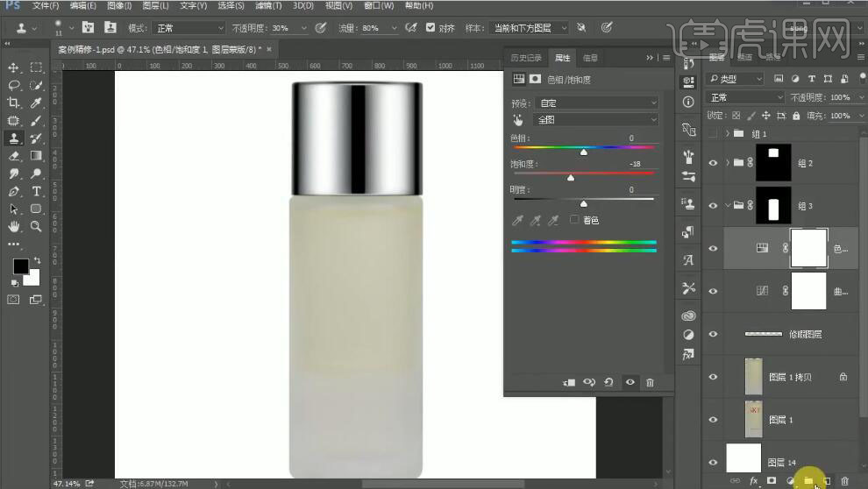Viewport: 868px width, 489px height.
Task: Click reset adjustment icon in properties panel
Action: (x=608, y=382)
